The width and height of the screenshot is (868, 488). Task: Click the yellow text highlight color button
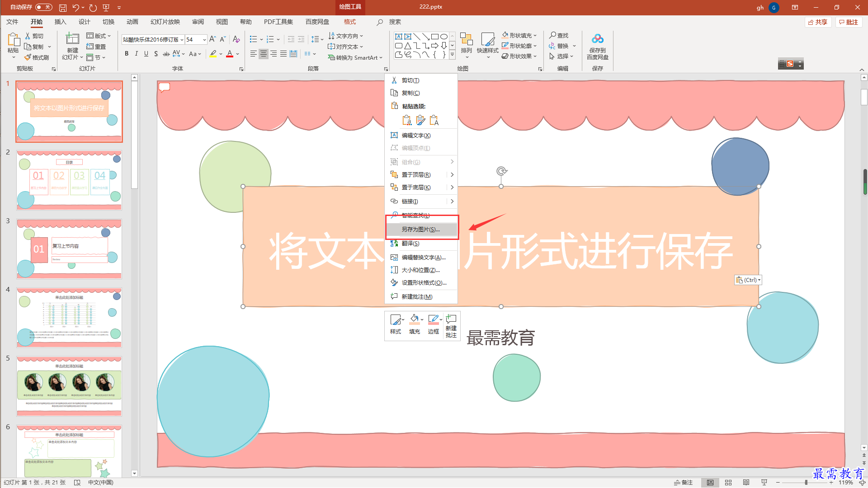[x=213, y=54]
